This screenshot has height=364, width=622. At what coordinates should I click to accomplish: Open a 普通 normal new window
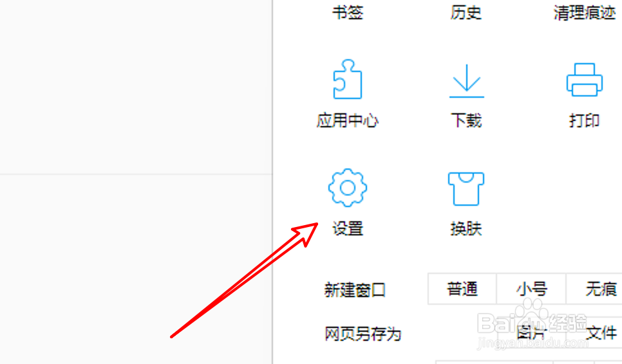click(x=462, y=289)
